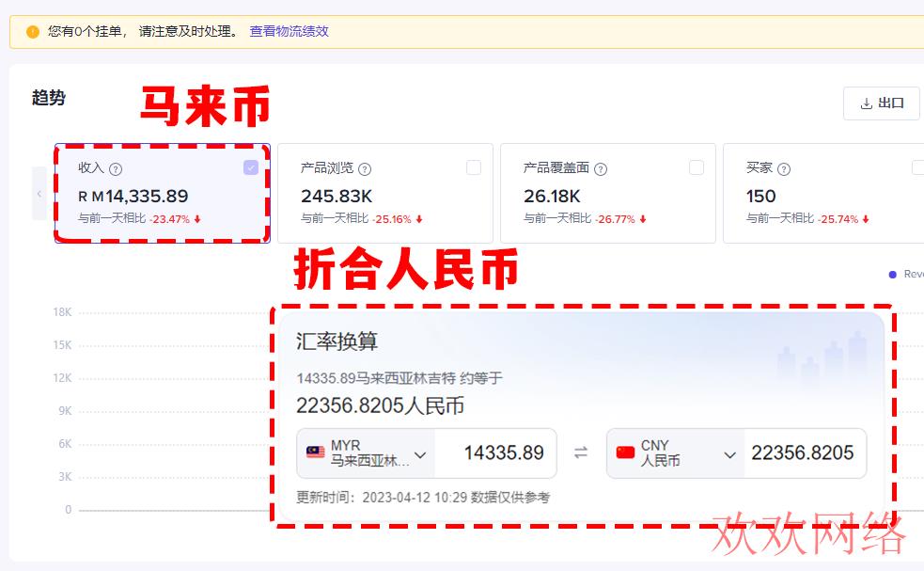This screenshot has height=571, width=924.
Task: Expand the MYR currency dropdown
Action: (x=420, y=454)
